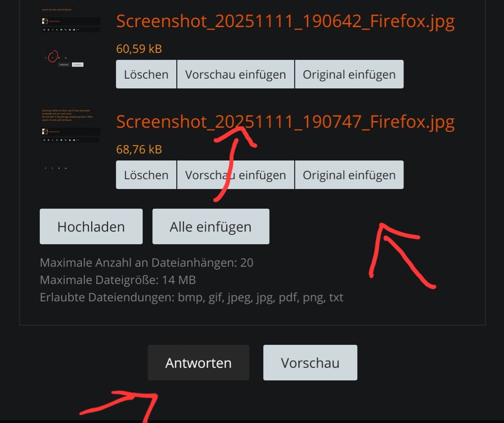504x423 pixels.
Task: Click Vorschau einfügen for the 190747 screenshot
Action: pos(235,175)
